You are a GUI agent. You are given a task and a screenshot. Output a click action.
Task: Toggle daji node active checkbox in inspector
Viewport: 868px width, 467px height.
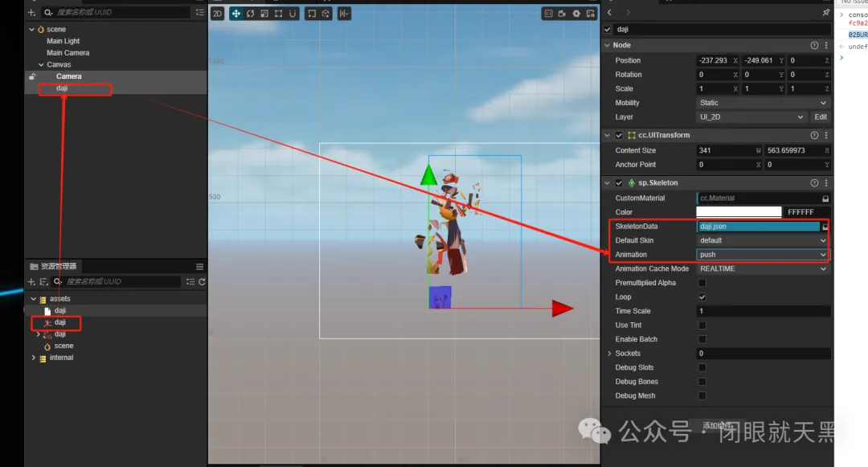(608, 29)
